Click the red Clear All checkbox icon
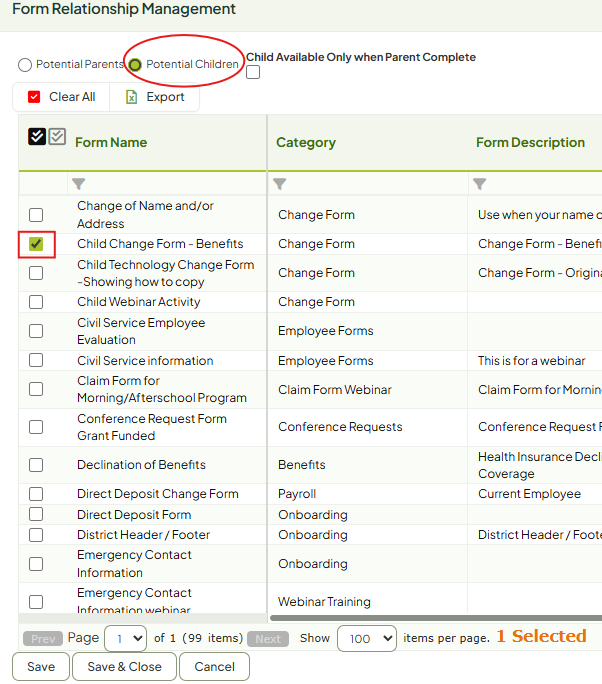This screenshot has width=602, height=684. tap(34, 97)
